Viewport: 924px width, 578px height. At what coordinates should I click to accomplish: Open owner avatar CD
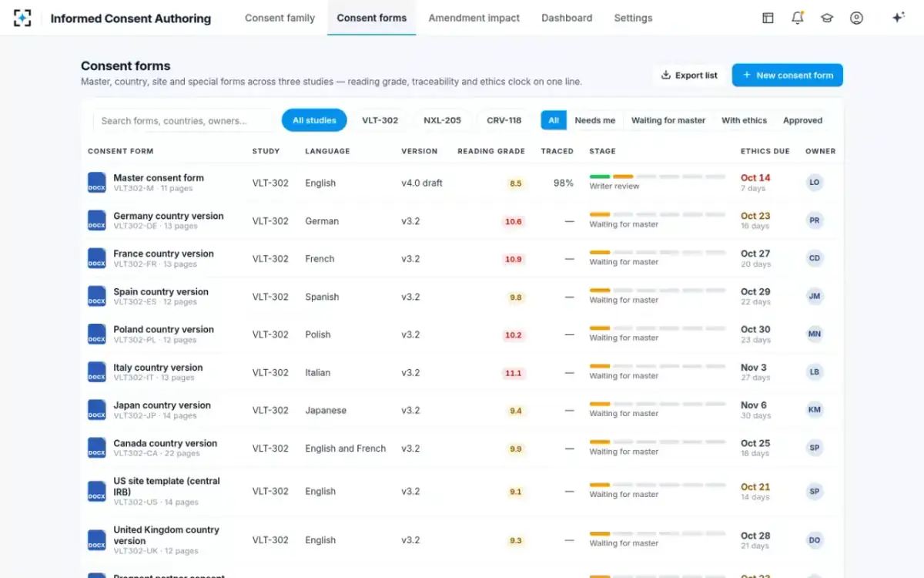(x=815, y=258)
